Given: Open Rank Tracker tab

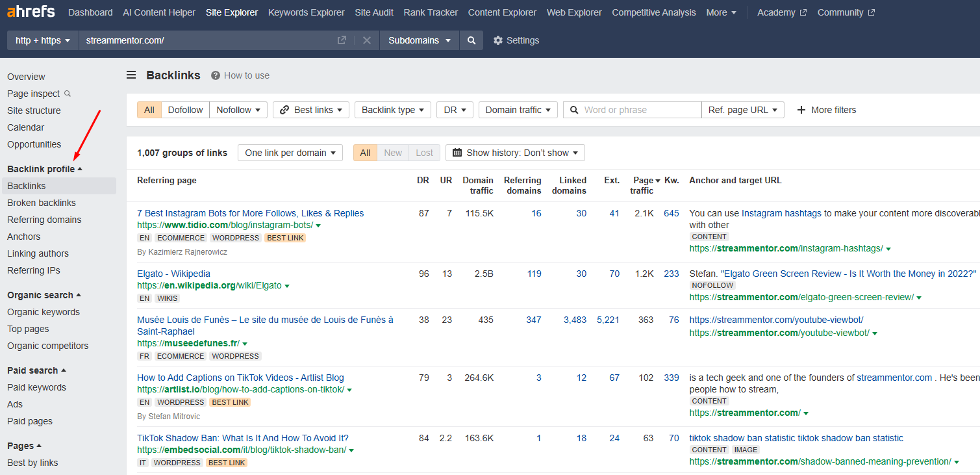Looking at the screenshot, I should coord(431,12).
